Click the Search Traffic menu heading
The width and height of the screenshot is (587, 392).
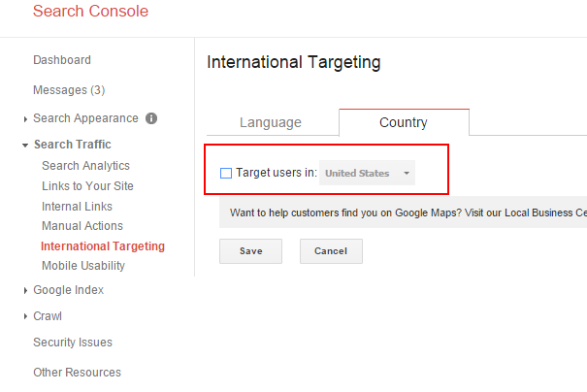pos(73,145)
